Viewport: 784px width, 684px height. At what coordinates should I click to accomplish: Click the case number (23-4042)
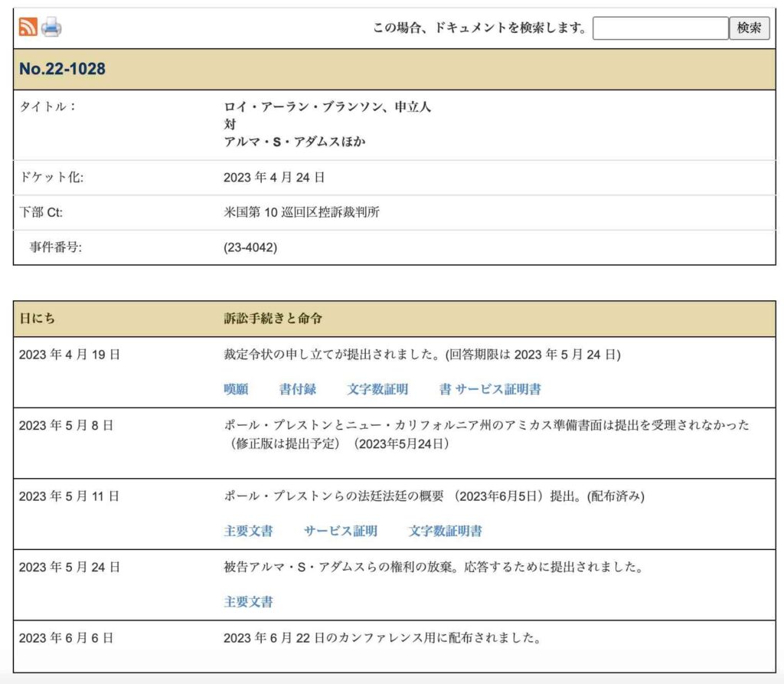tap(250, 247)
